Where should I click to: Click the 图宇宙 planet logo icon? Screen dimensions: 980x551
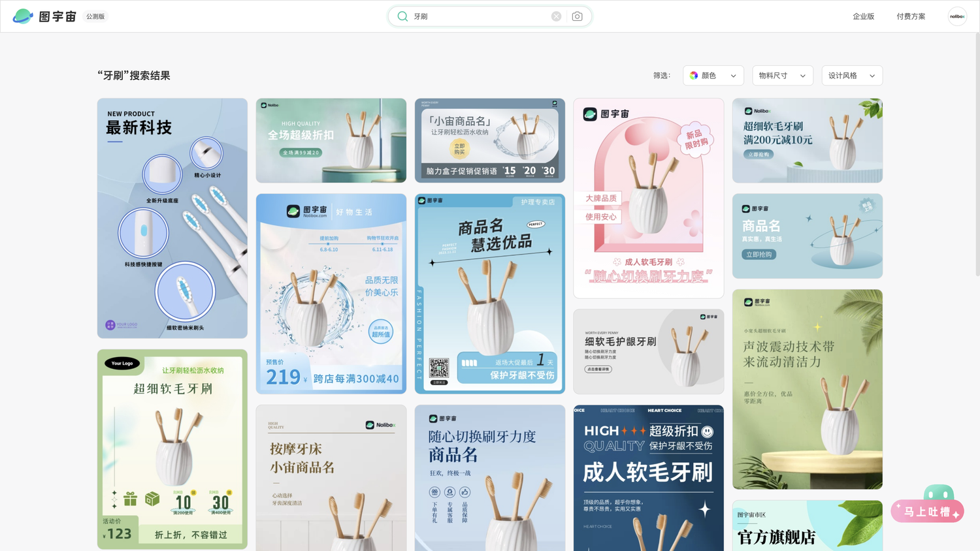click(x=23, y=16)
